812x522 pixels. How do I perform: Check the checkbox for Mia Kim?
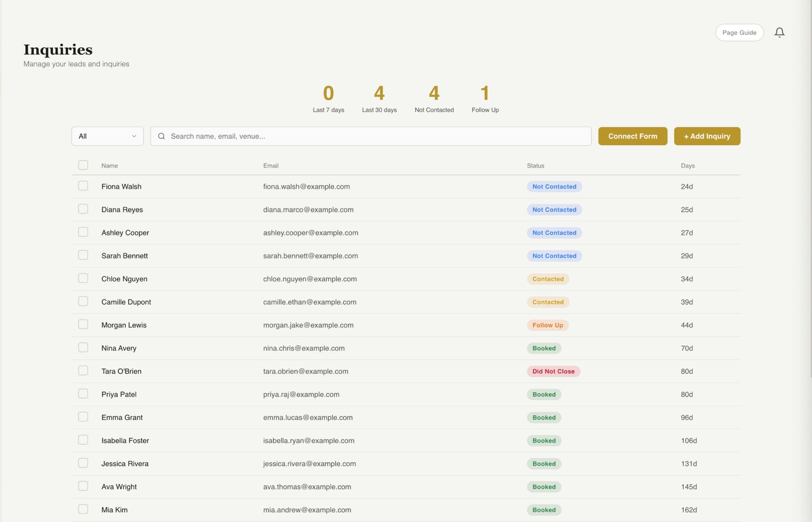[83, 509]
